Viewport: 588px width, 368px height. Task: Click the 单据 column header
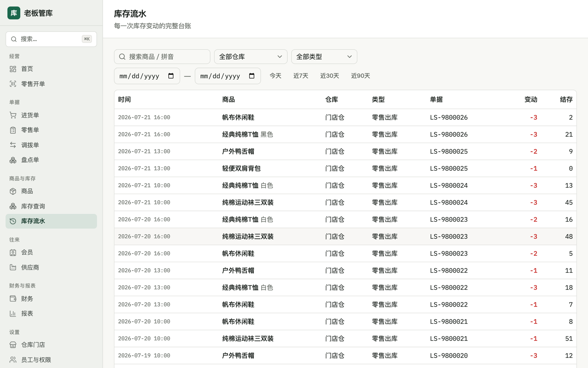click(436, 100)
